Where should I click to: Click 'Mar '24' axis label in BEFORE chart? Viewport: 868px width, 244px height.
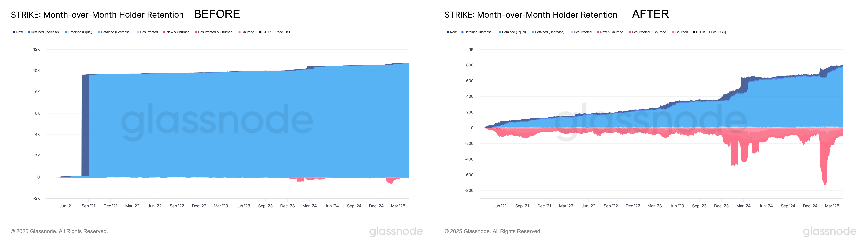pyautogui.click(x=309, y=206)
